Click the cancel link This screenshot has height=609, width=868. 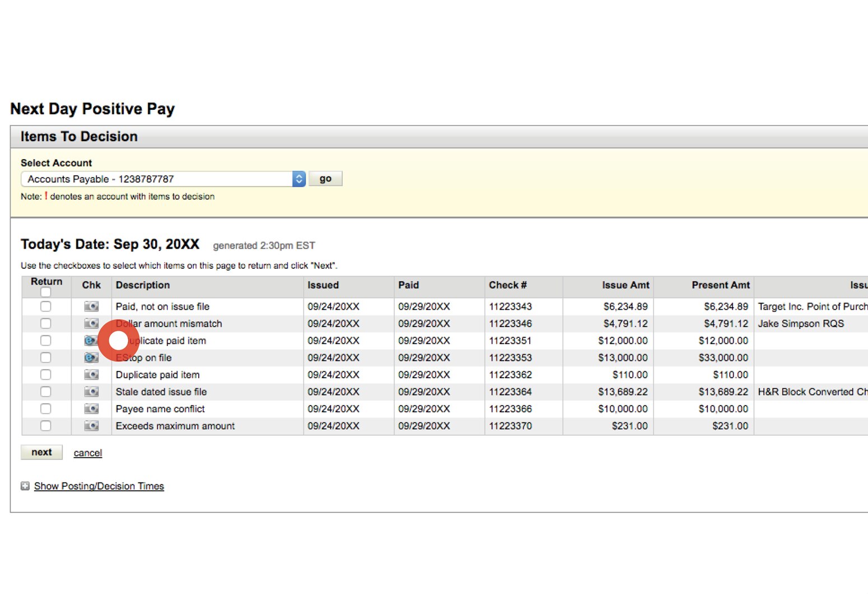pyautogui.click(x=87, y=453)
